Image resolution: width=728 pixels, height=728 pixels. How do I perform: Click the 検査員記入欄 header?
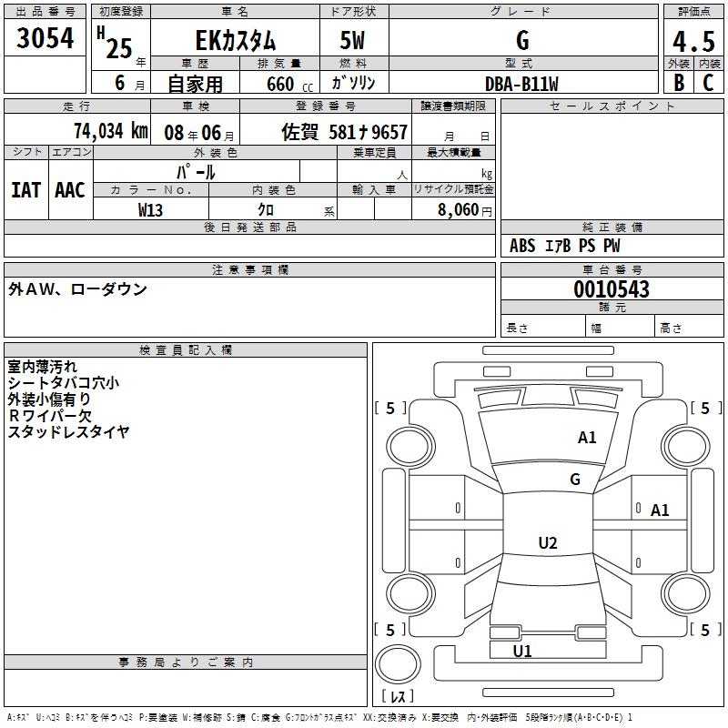[x=186, y=350]
